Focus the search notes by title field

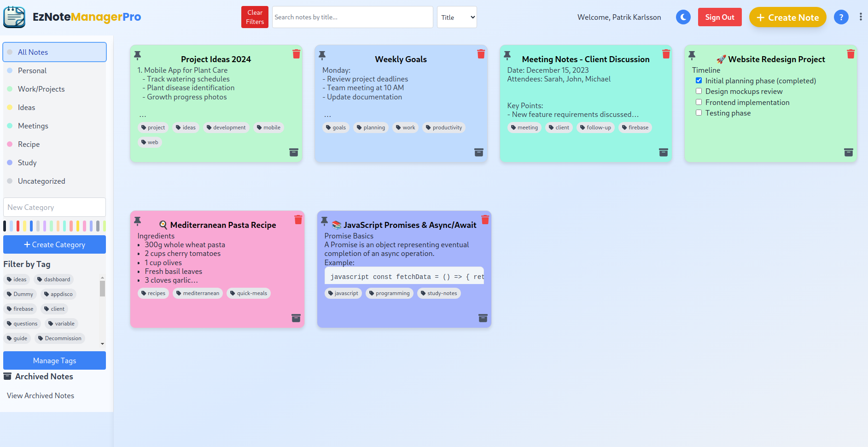pos(352,17)
